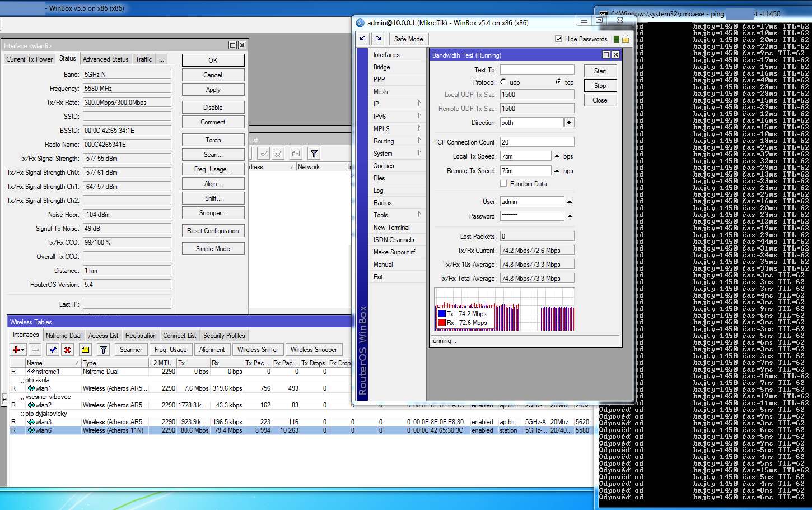Maximize the Bandwidth Test panel

tap(606, 55)
